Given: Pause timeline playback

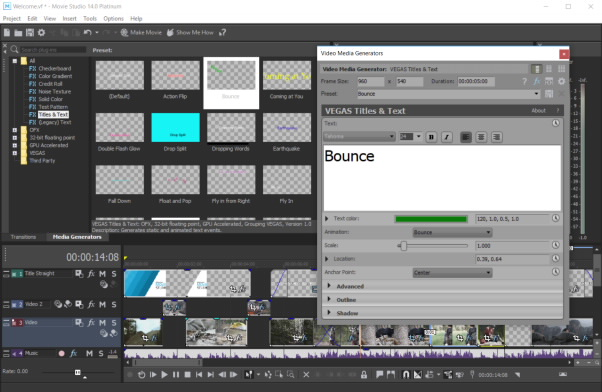Looking at the screenshot, I should (176, 375).
